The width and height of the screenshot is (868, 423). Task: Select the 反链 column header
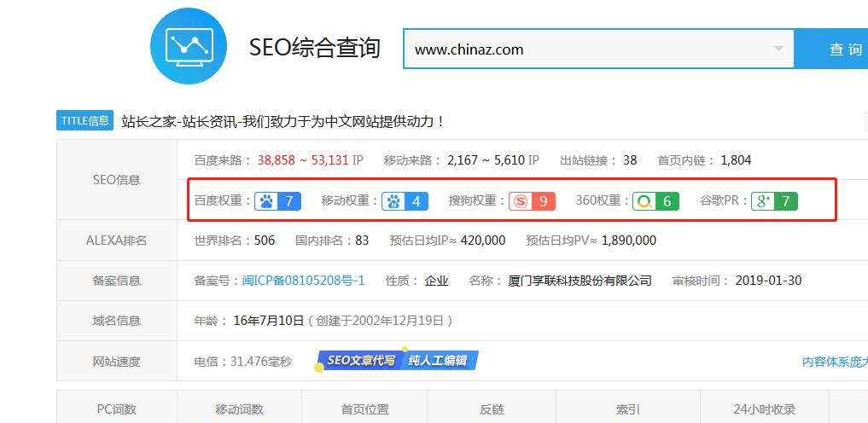coord(492,409)
